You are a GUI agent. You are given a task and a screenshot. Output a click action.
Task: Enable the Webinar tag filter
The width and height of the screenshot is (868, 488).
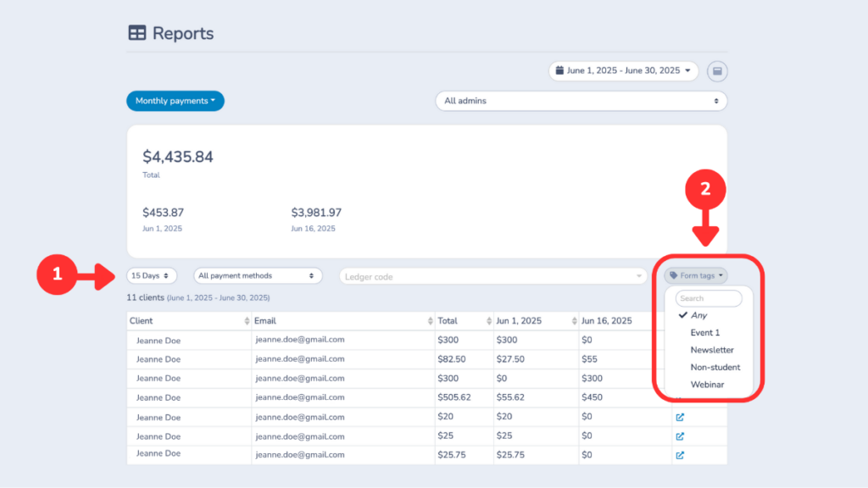click(x=708, y=384)
